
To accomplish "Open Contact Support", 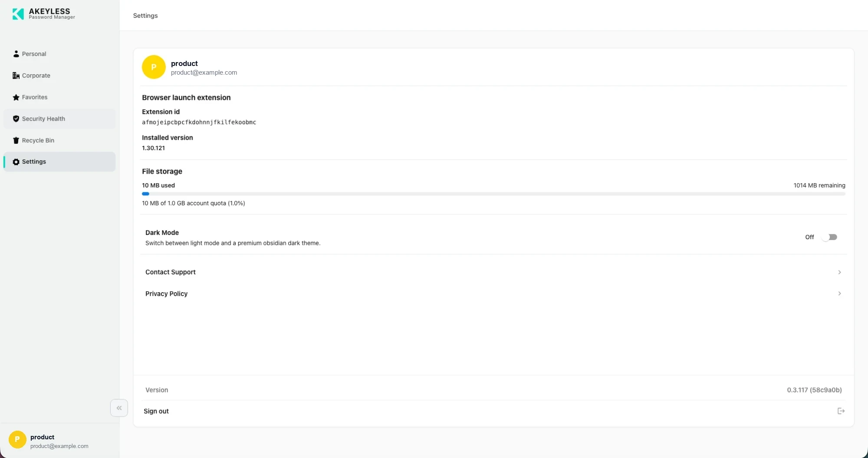I will coord(494,272).
